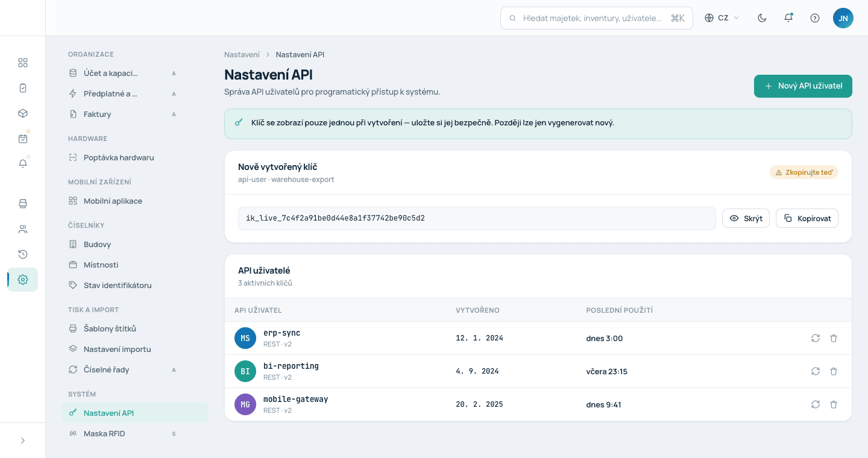Open the users icon in the left rail

tap(23, 229)
